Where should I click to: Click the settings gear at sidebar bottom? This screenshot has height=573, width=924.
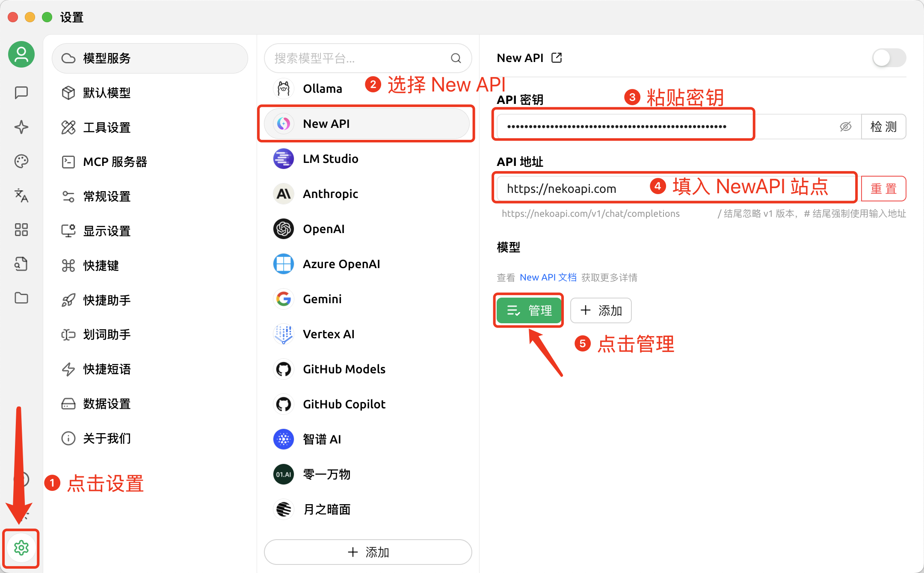[x=21, y=548]
